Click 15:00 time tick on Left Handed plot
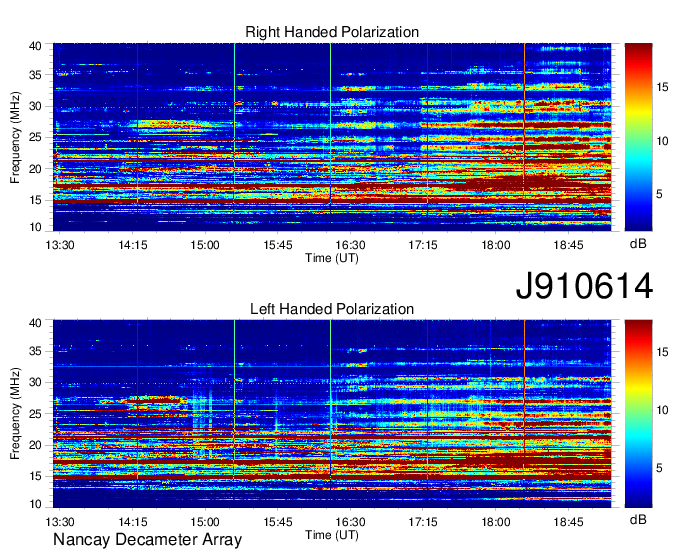 [x=205, y=522]
